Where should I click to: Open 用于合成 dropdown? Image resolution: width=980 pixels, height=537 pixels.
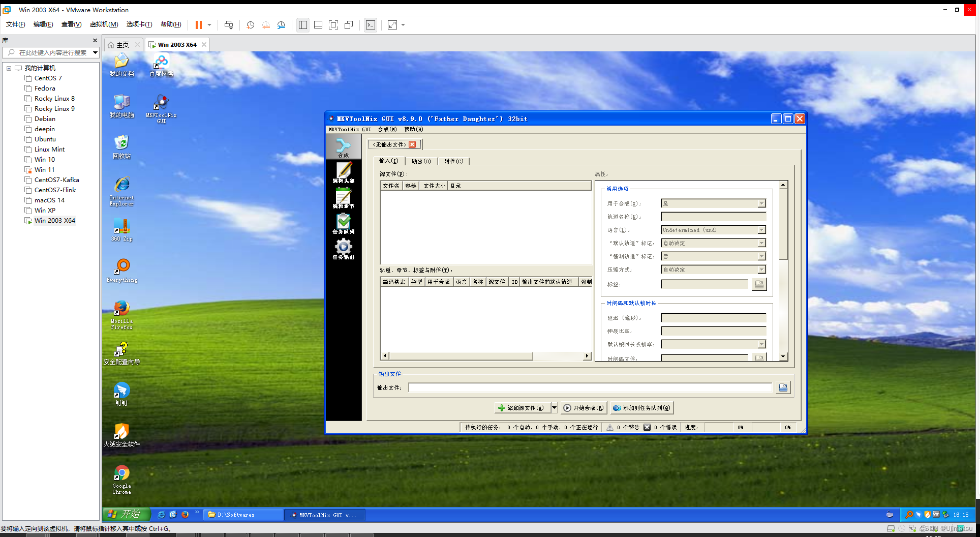point(713,203)
